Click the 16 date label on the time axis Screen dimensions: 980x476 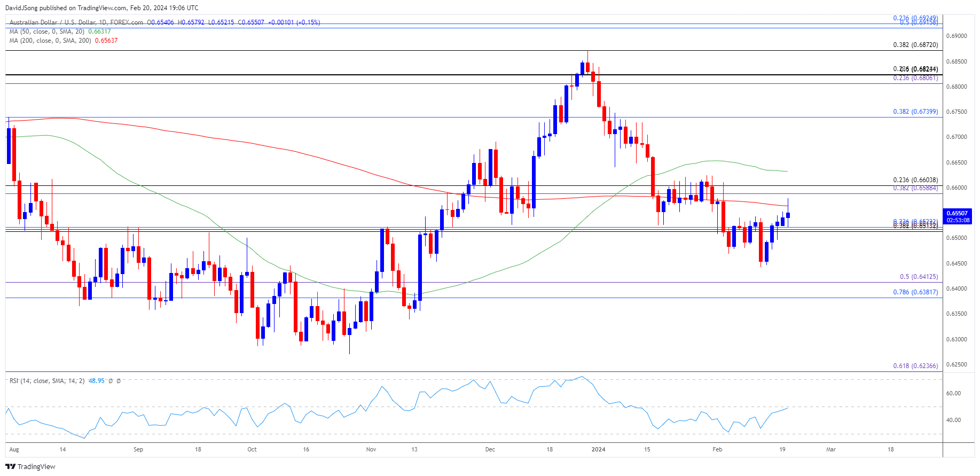[306, 449]
